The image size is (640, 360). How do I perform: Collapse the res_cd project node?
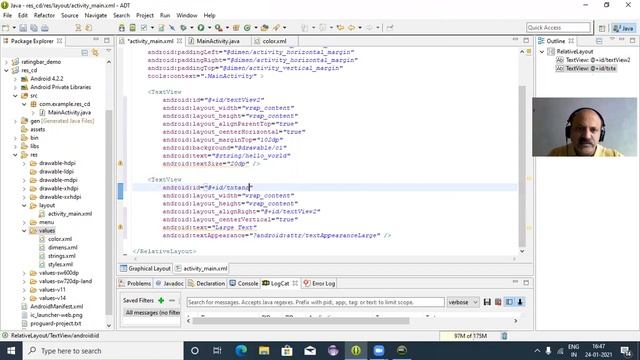(x=6, y=70)
